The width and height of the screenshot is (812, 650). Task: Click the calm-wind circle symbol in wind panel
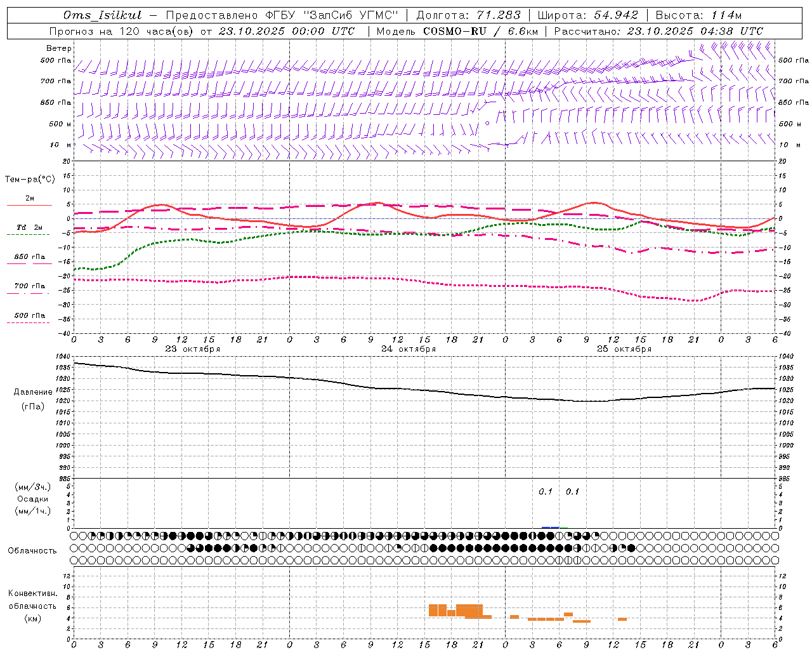click(487, 123)
